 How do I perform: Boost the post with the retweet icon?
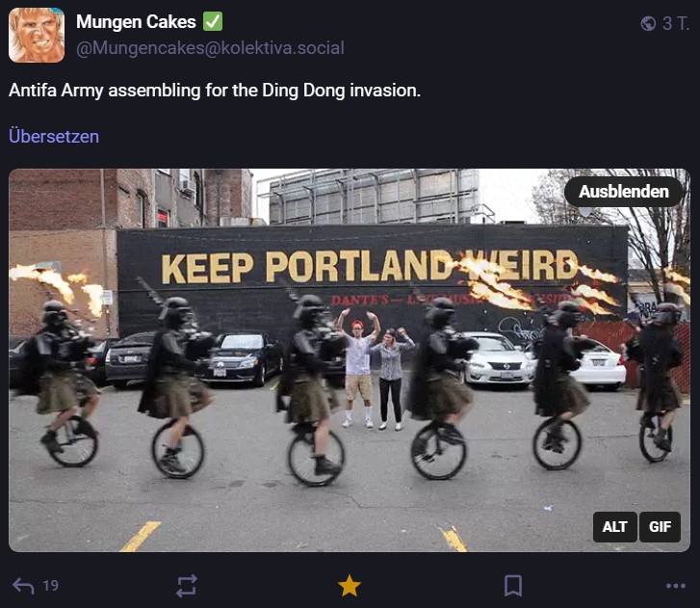[x=187, y=585]
